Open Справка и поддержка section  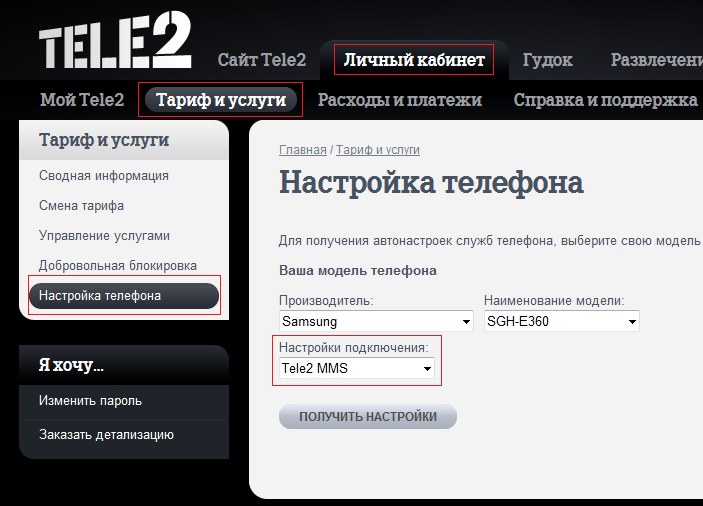click(x=605, y=100)
